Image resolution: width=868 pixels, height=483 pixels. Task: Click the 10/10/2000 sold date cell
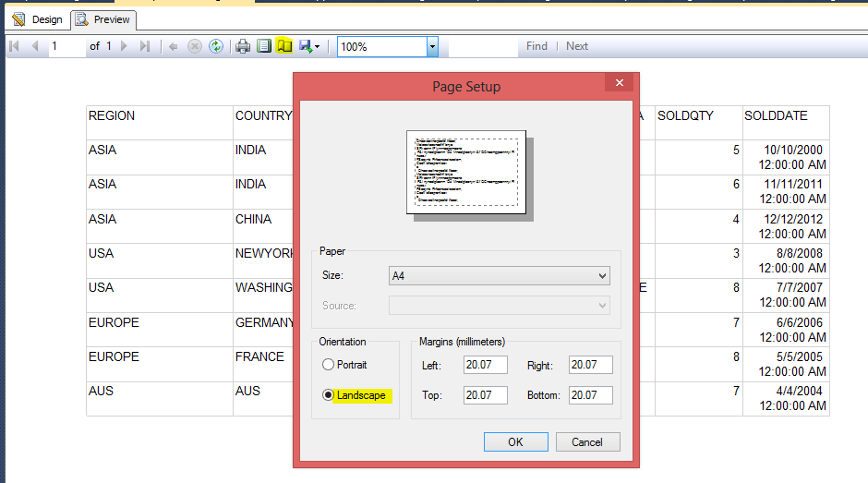point(786,157)
